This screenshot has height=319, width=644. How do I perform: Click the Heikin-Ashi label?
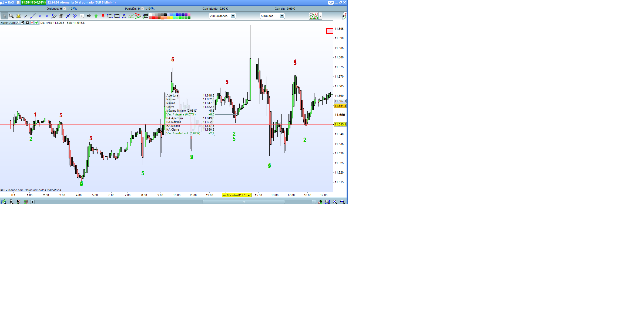coord(8,23)
